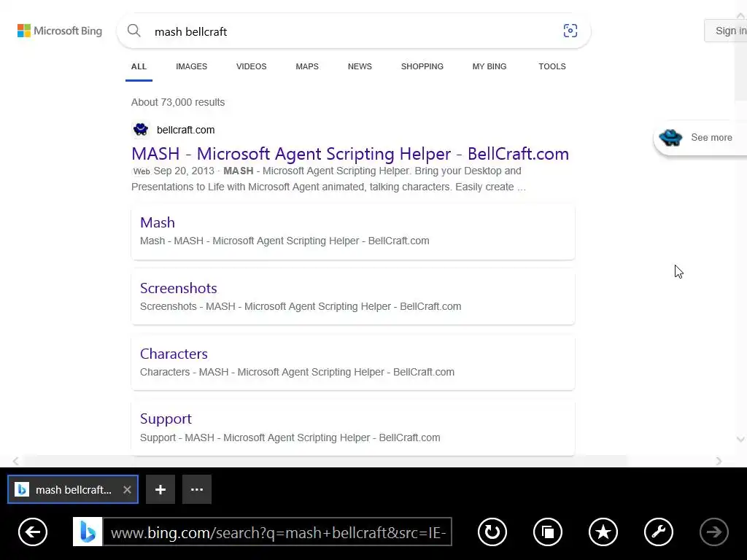Viewport: 747px width, 560px height.
Task: Click the See more robot icon
Action: tap(671, 138)
